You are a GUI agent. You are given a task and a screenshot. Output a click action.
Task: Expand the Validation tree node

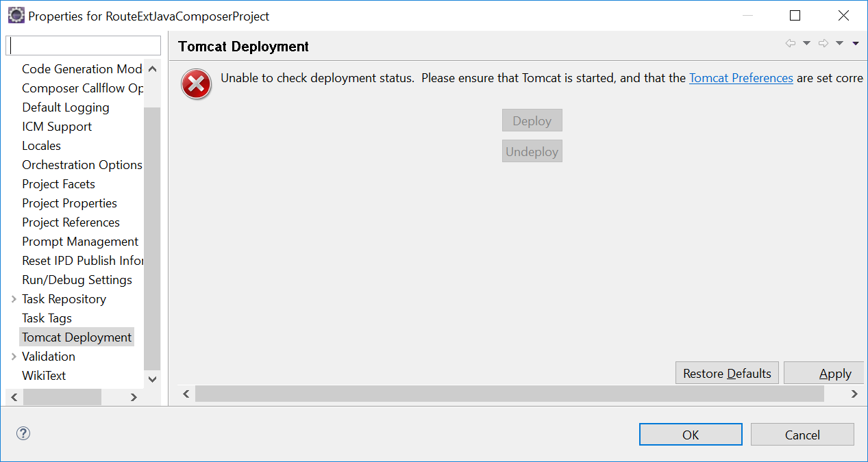(x=14, y=357)
